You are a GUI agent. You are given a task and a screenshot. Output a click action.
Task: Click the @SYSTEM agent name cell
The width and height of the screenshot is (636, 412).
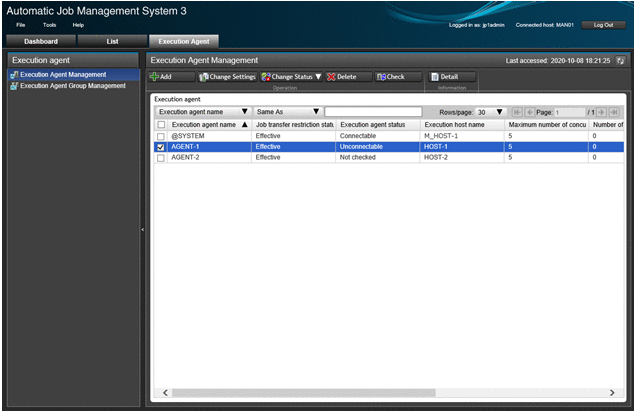(x=209, y=136)
